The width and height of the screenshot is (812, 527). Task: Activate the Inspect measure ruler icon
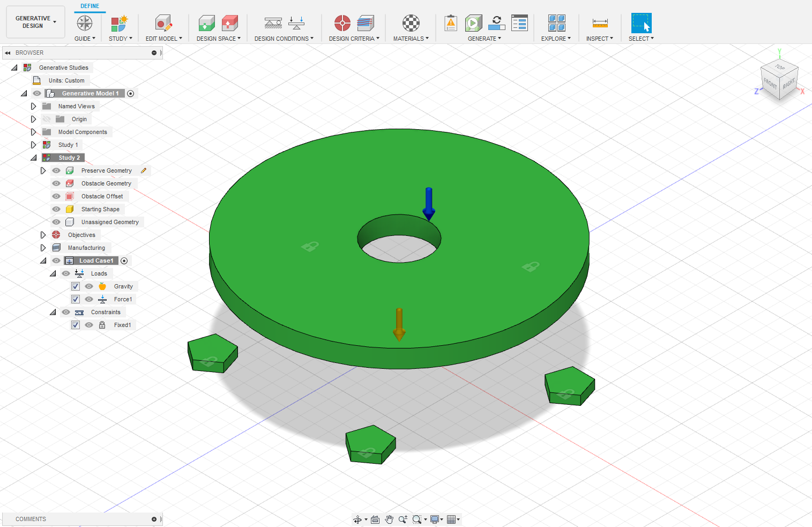pyautogui.click(x=600, y=23)
